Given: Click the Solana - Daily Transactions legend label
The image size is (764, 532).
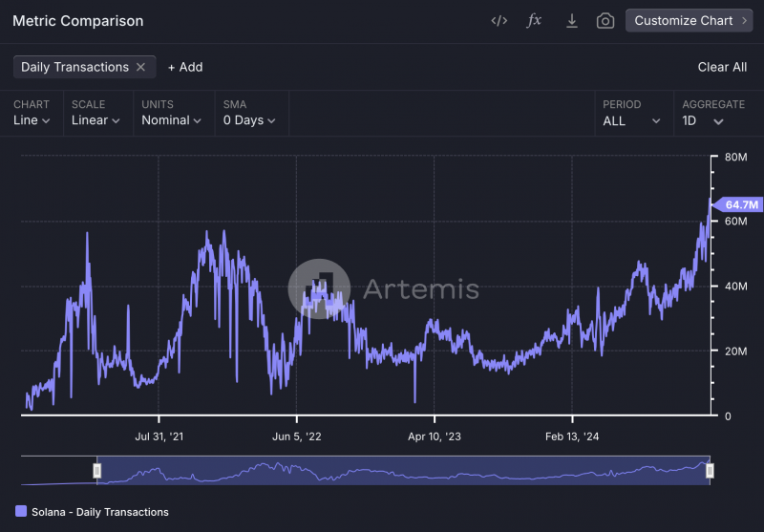Looking at the screenshot, I should [100, 512].
